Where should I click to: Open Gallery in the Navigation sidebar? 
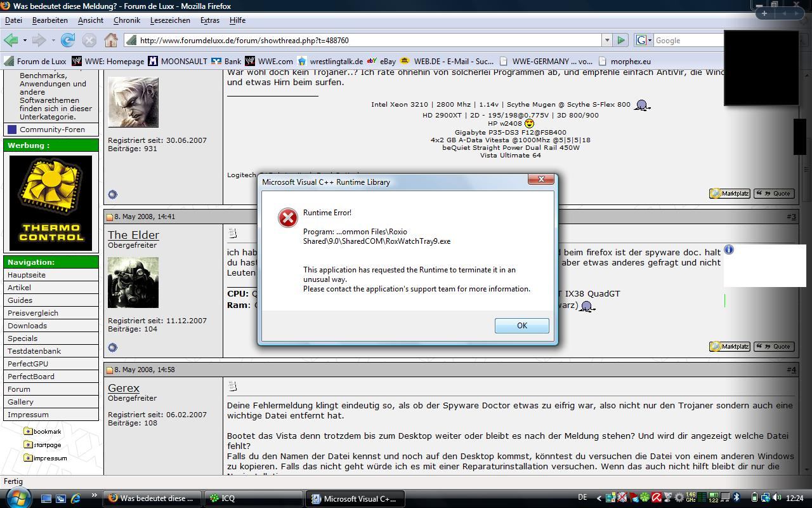pyautogui.click(x=20, y=402)
